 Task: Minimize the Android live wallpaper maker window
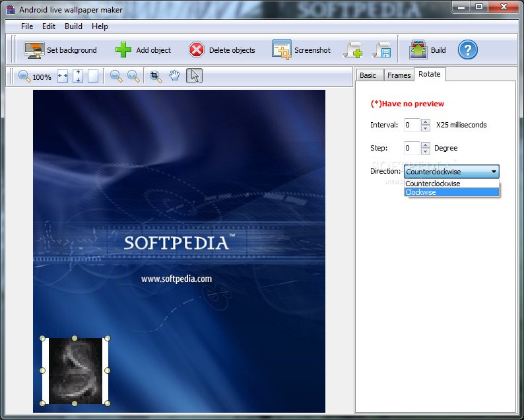[x=461, y=7]
